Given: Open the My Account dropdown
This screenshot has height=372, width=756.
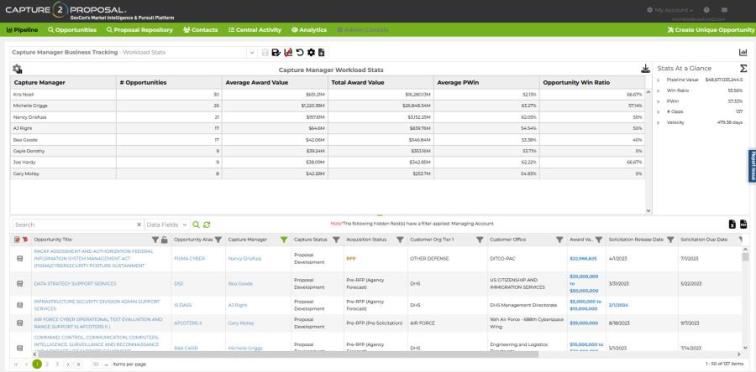Looking at the screenshot, I should (x=669, y=10).
